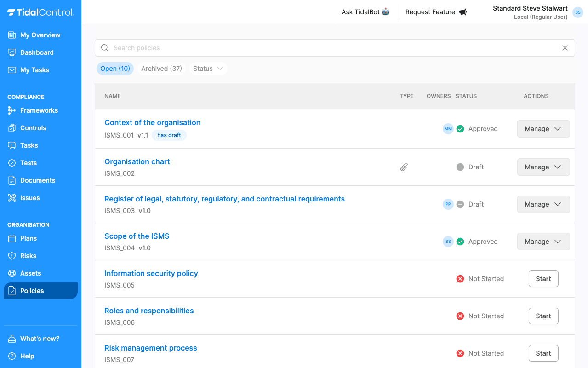Image resolution: width=588 pixels, height=368 pixels.
Task: Click the Controls icon under Compliance
Action: point(11,128)
